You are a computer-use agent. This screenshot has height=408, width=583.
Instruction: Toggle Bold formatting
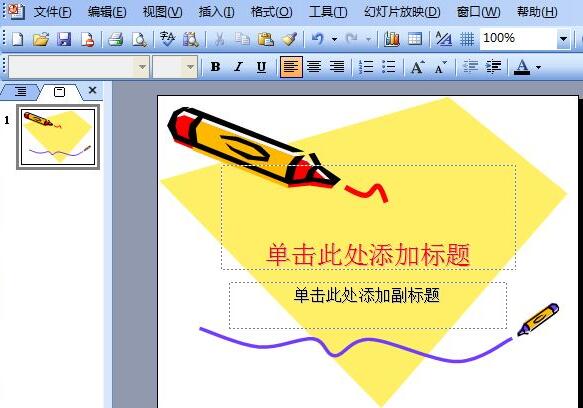215,67
